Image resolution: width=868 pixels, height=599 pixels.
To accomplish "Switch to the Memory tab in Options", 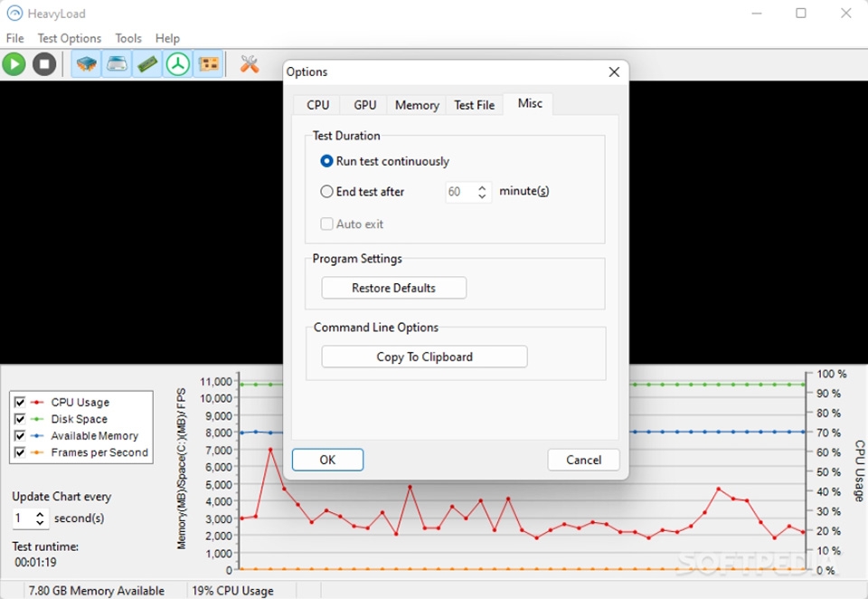I will [417, 105].
